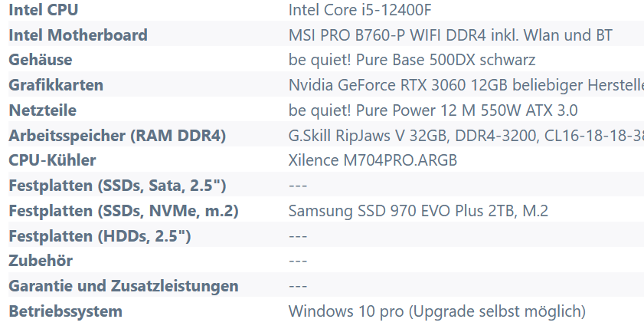Viewport: 644px width, 329px height.
Task: Click Garantie und Zusatzleistungen label
Action: pyautogui.click(x=123, y=286)
